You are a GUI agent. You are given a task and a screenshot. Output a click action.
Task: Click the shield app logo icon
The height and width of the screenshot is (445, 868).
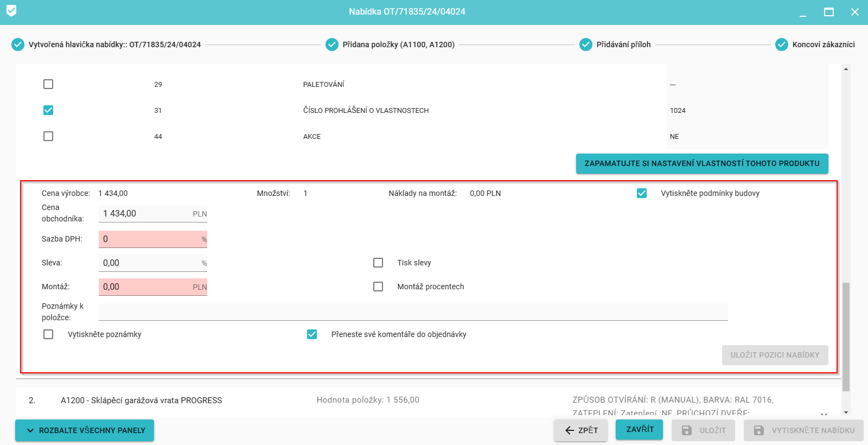coord(11,11)
